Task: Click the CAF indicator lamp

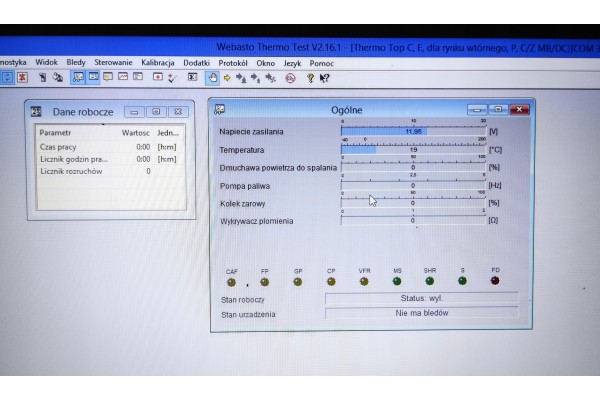Action: click(232, 282)
